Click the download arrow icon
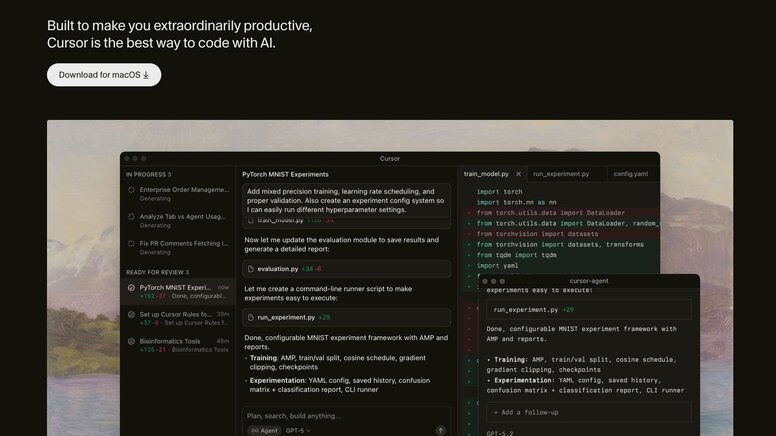The width and height of the screenshot is (776, 436). click(x=146, y=75)
